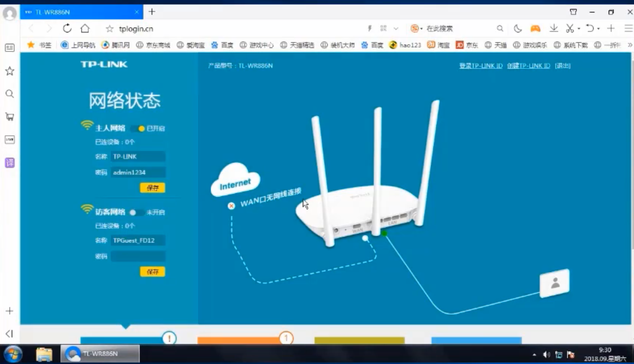Click the guest network password field
Viewport: 634px width, 364px height.
coord(138,256)
